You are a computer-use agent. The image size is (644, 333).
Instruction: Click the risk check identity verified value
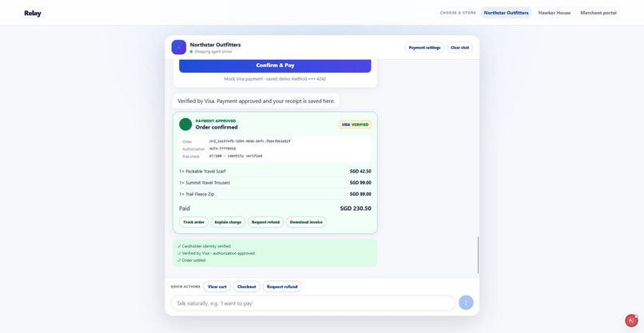(x=236, y=156)
